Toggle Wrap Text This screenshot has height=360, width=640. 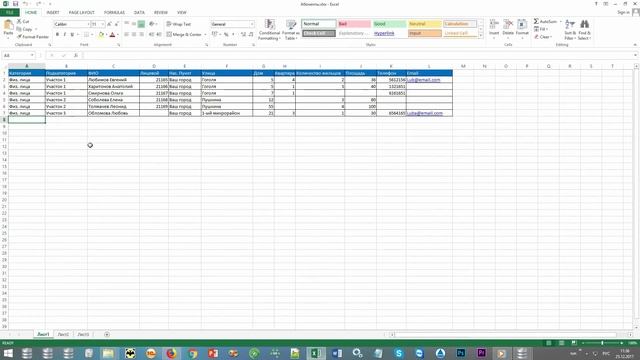coord(179,24)
